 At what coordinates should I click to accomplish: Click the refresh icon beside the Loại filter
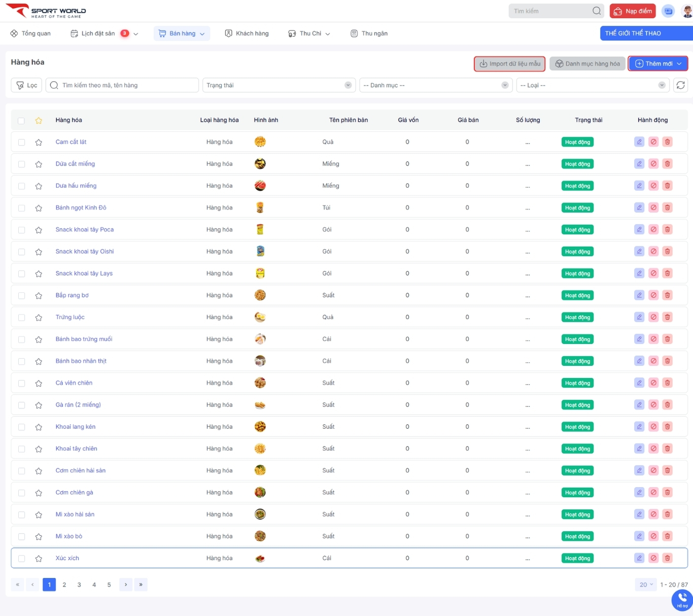[x=680, y=85]
